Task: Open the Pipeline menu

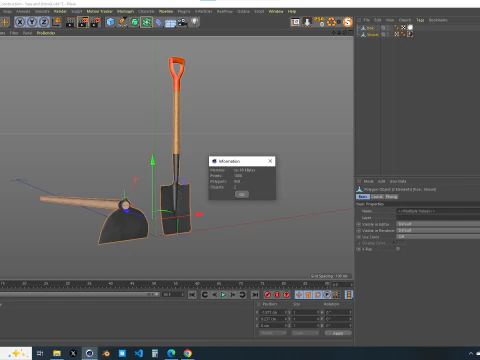Action: [x=166, y=11]
